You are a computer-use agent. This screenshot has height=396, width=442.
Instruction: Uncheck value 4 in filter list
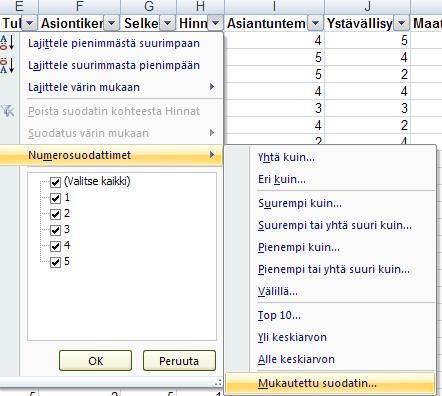pyautogui.click(x=55, y=246)
